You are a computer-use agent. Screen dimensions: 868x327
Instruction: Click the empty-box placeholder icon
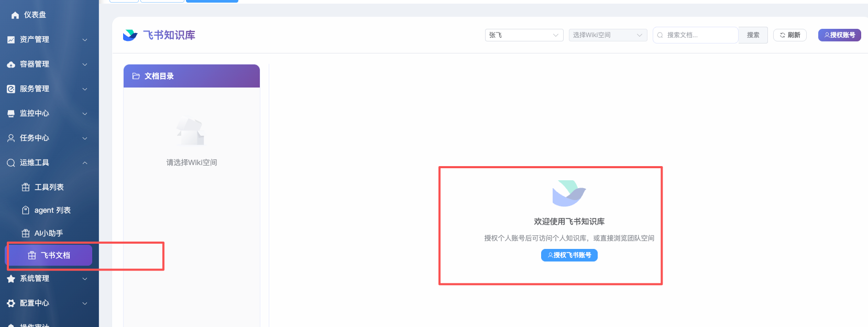tap(191, 132)
